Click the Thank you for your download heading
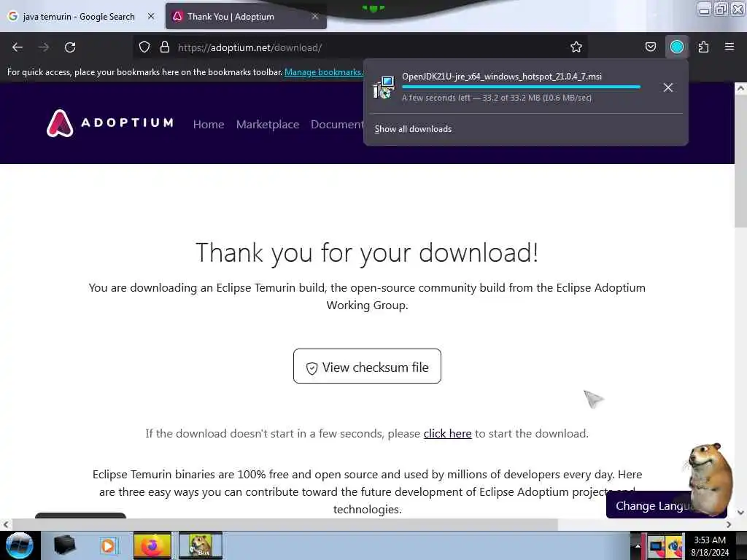This screenshot has width=747, height=560. pyautogui.click(x=368, y=252)
